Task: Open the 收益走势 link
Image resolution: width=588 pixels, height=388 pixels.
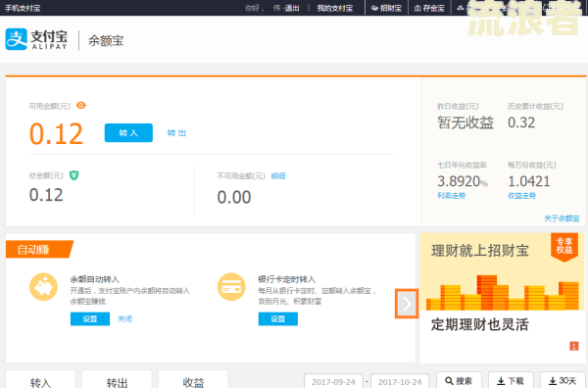Action: point(521,196)
